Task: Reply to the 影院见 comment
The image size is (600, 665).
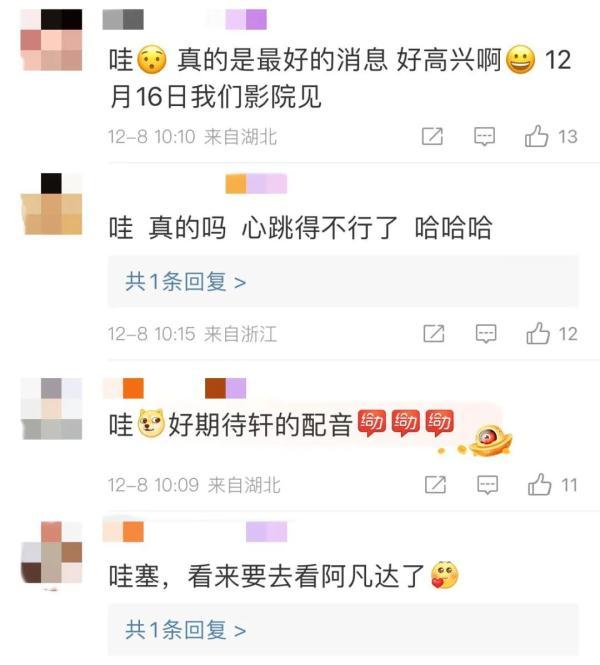Action: click(x=484, y=137)
